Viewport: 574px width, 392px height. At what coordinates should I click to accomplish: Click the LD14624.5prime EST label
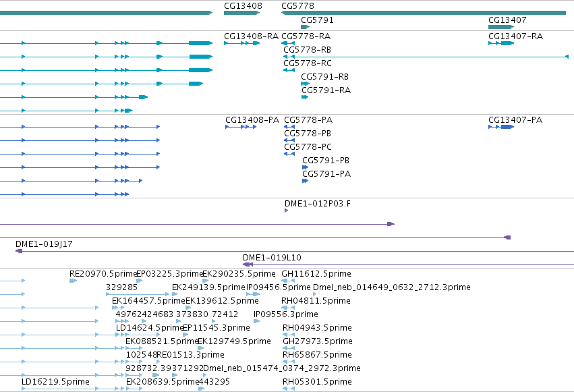(149, 328)
